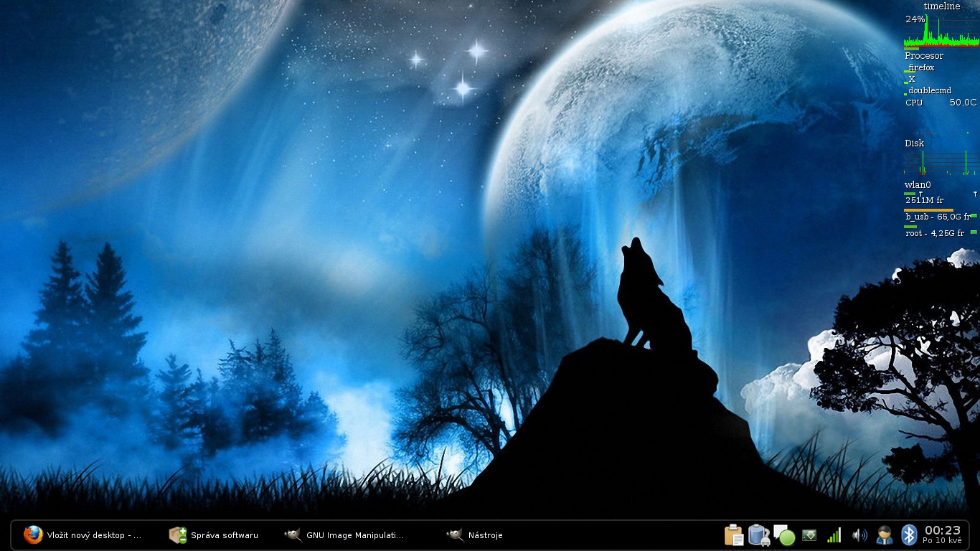This screenshot has height=551, width=980.
Task: Click the 'Procesor' label in system monitor
Action: click(x=924, y=56)
